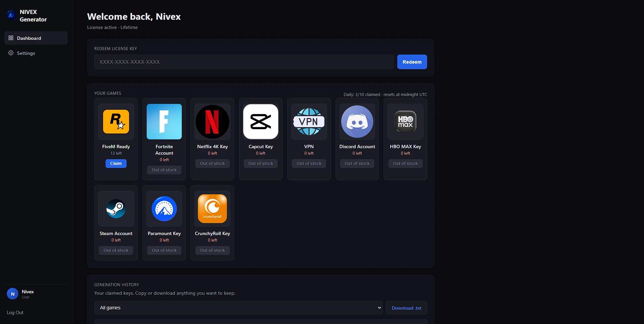Screen dimensions: 644x324
Task: Select the Fortnite Account icon
Action: tap(164, 122)
